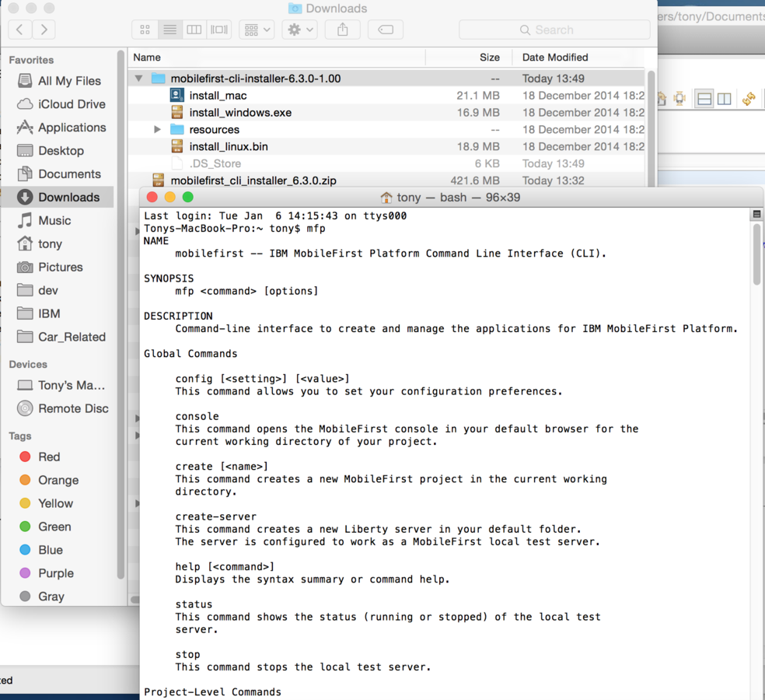Open Documents folder in sidebar

coord(58,174)
